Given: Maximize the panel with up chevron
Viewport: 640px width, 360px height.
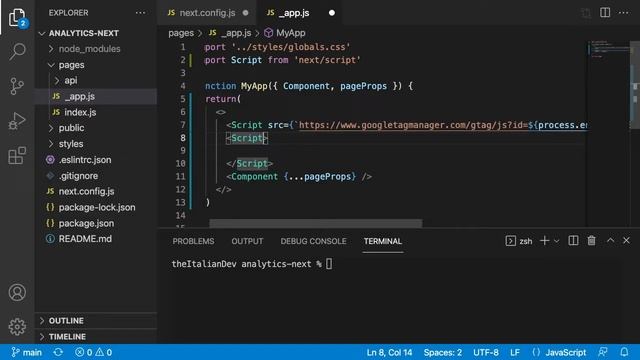Looking at the screenshot, I should pyautogui.click(x=610, y=240).
